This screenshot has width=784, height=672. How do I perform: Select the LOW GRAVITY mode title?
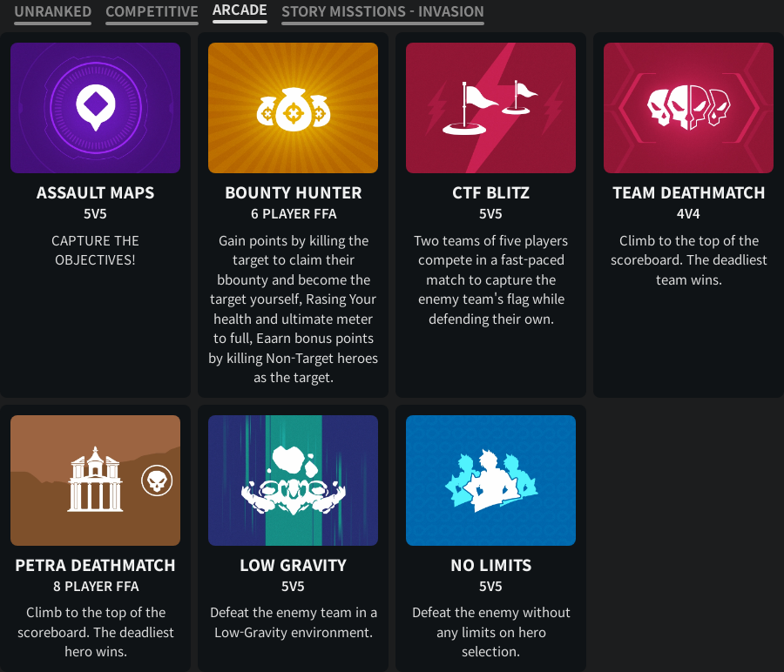[x=293, y=565]
